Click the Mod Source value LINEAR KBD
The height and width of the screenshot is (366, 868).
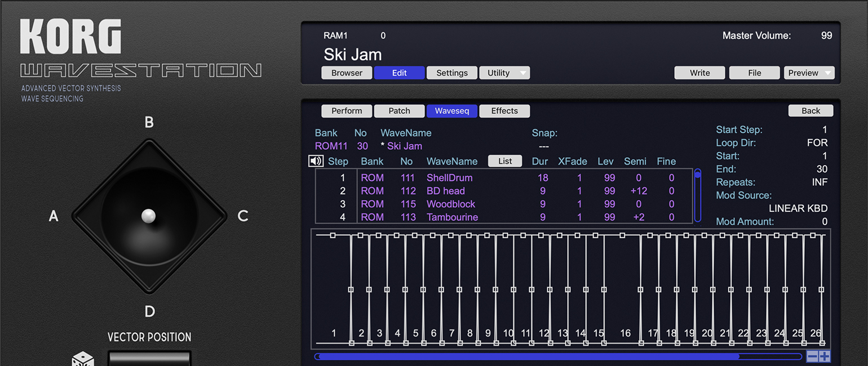click(798, 208)
